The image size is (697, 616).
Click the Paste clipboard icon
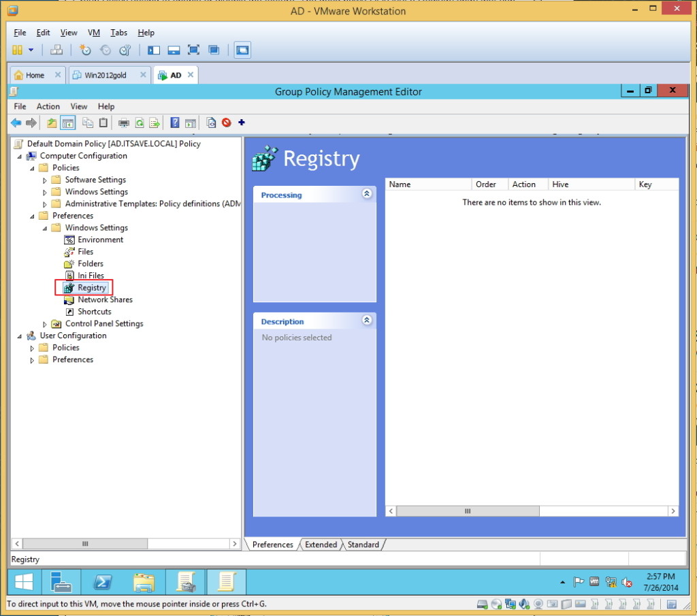tap(103, 123)
